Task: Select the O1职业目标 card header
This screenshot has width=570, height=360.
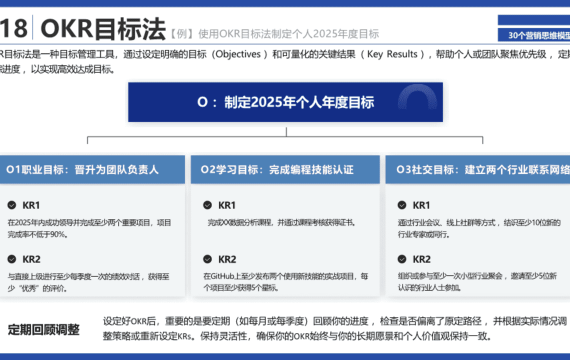Action: click(92, 169)
